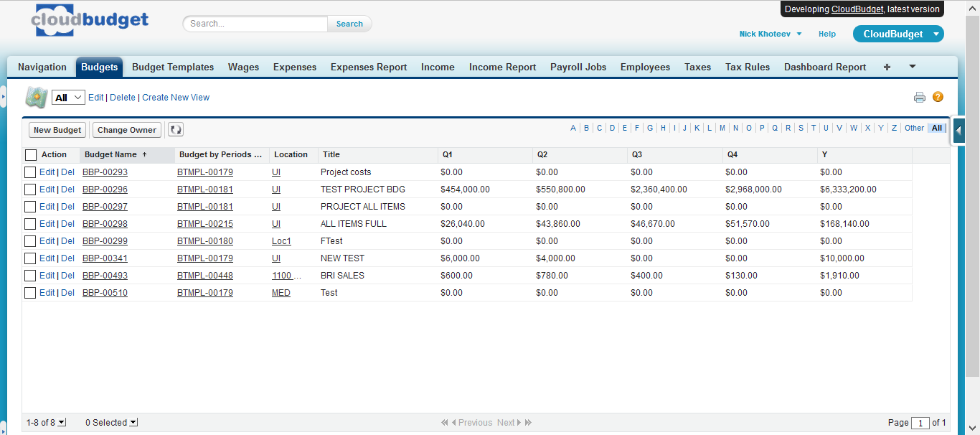Check the select-all checkbox in header row

29,154
